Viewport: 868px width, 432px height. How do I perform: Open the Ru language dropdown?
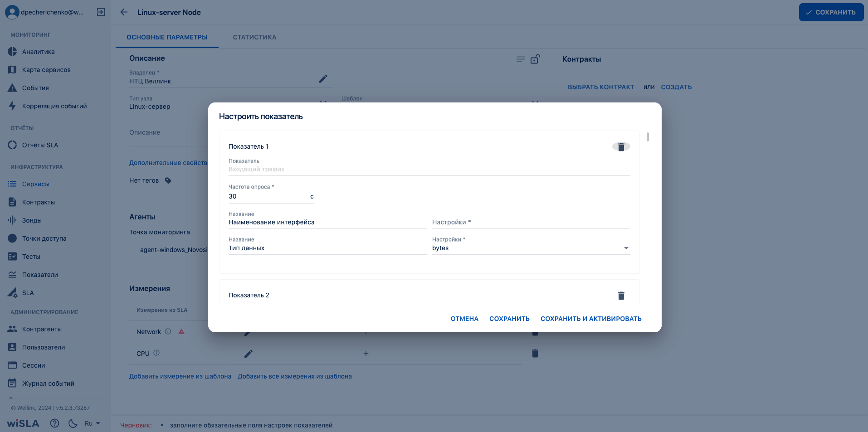click(92, 423)
